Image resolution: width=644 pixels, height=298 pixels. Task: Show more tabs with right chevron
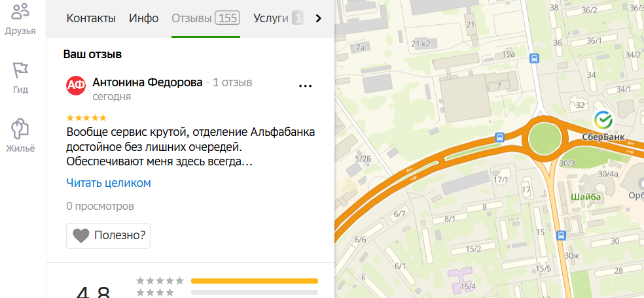(x=318, y=18)
